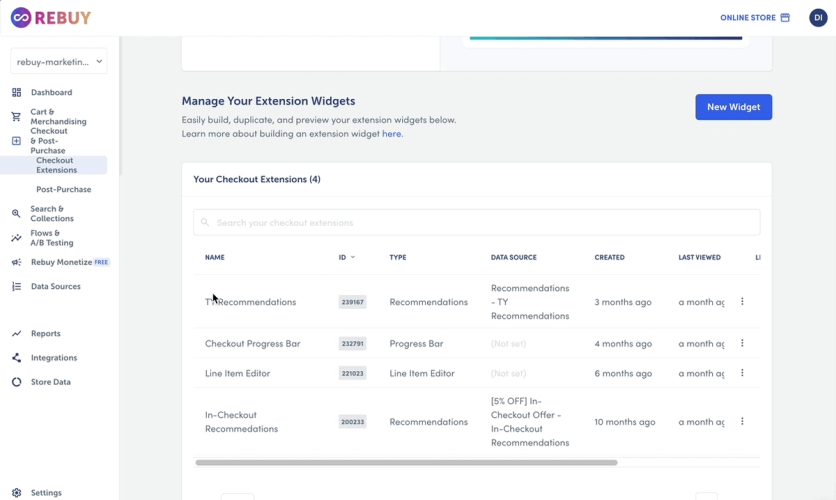
Task: Click the ONLINE STORE link
Action: point(747,18)
